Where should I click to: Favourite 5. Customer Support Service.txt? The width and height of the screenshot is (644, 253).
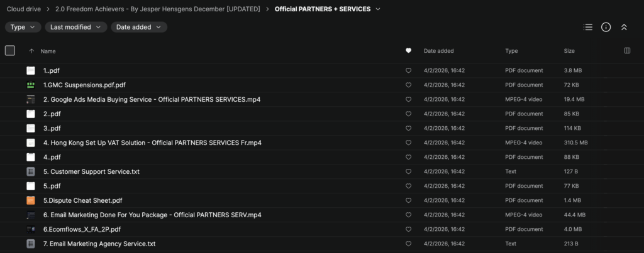click(408, 171)
